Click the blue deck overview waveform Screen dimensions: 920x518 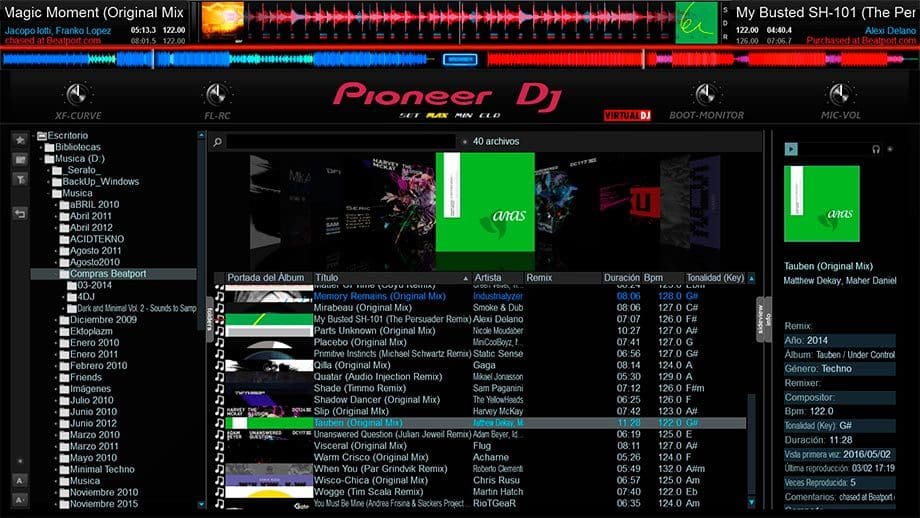click(217, 59)
